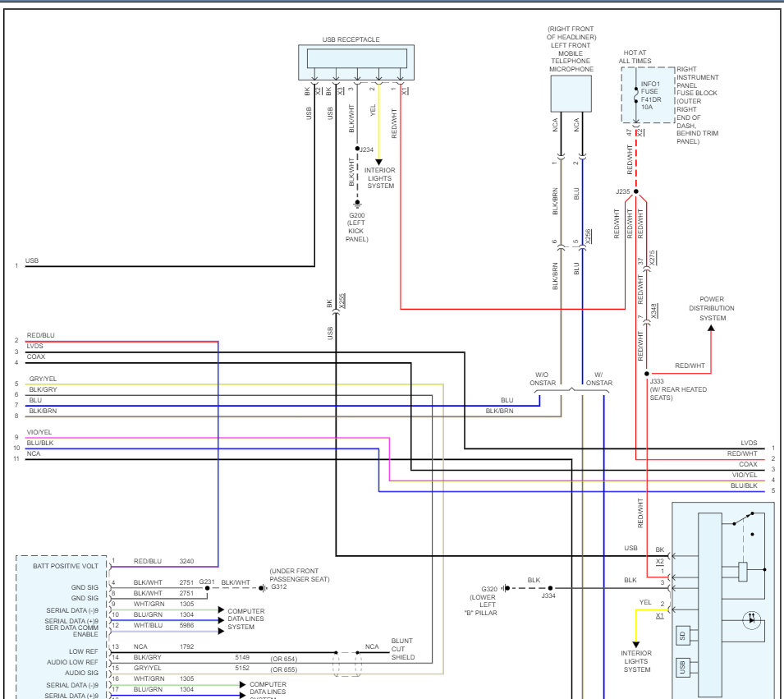Click the LEFT KICK PANEL label
This screenshot has width=784, height=699.
point(356,231)
